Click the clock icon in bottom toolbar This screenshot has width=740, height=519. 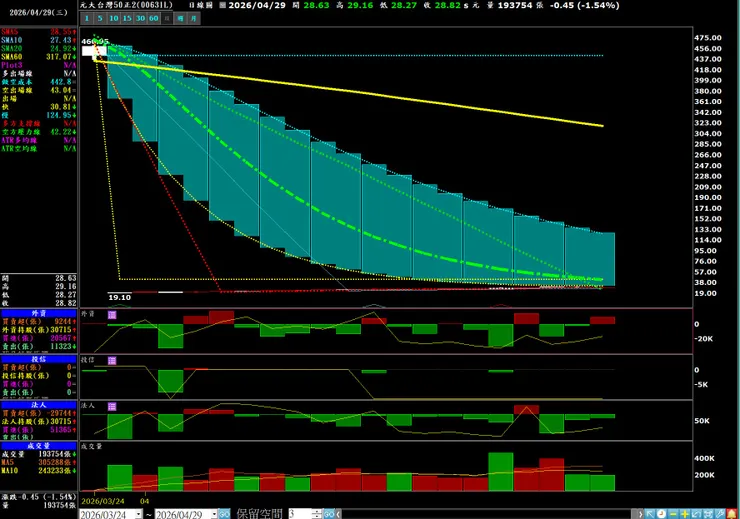click(x=661, y=514)
